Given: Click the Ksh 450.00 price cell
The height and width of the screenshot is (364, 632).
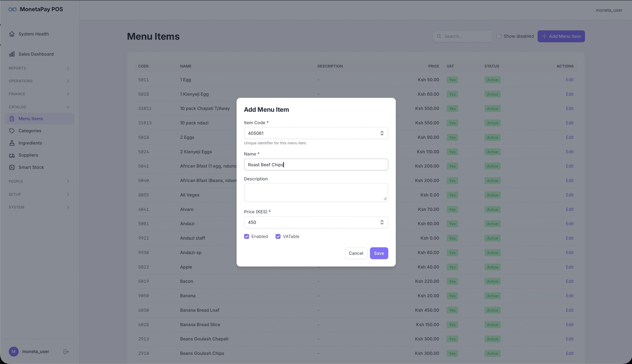Looking at the screenshot, I should click(427, 310).
